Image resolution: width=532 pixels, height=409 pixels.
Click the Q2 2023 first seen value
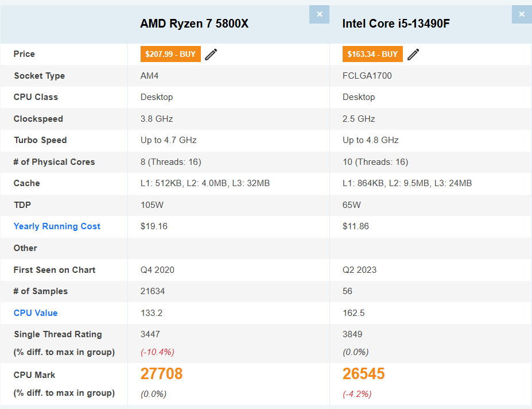pos(359,270)
